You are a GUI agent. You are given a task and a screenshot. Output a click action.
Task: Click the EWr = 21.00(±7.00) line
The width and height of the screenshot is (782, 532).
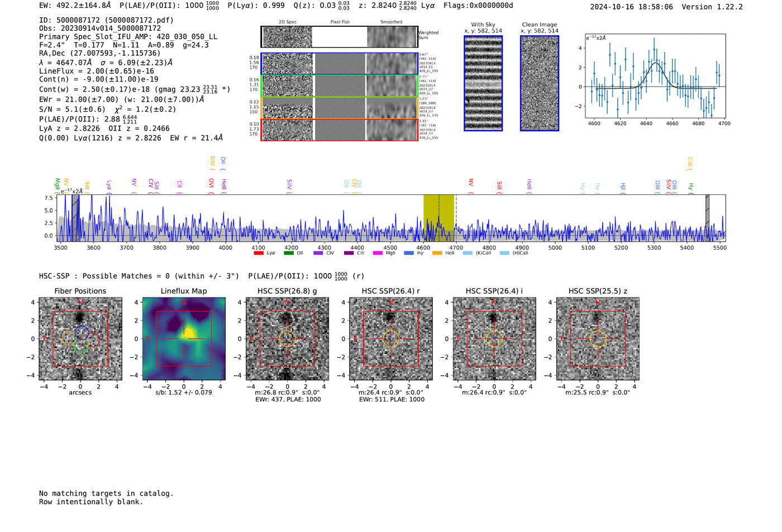coord(122,99)
